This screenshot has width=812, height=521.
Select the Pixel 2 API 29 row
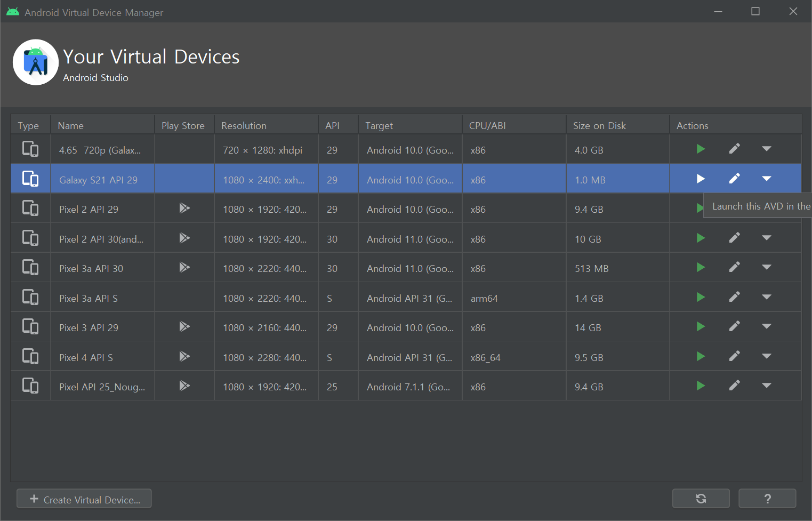pyautogui.click(x=89, y=210)
